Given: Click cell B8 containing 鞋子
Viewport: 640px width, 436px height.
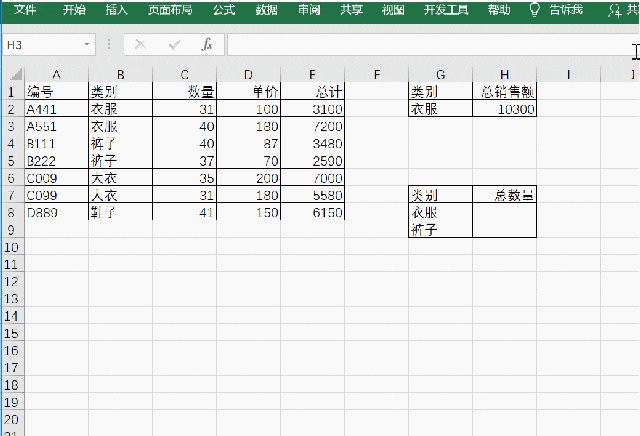Looking at the screenshot, I should tap(120, 212).
